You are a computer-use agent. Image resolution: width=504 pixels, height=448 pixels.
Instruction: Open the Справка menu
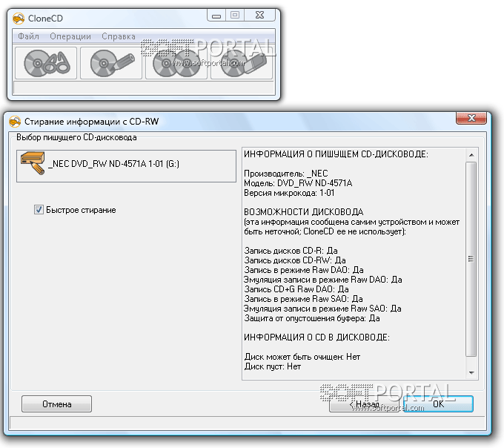(x=119, y=36)
